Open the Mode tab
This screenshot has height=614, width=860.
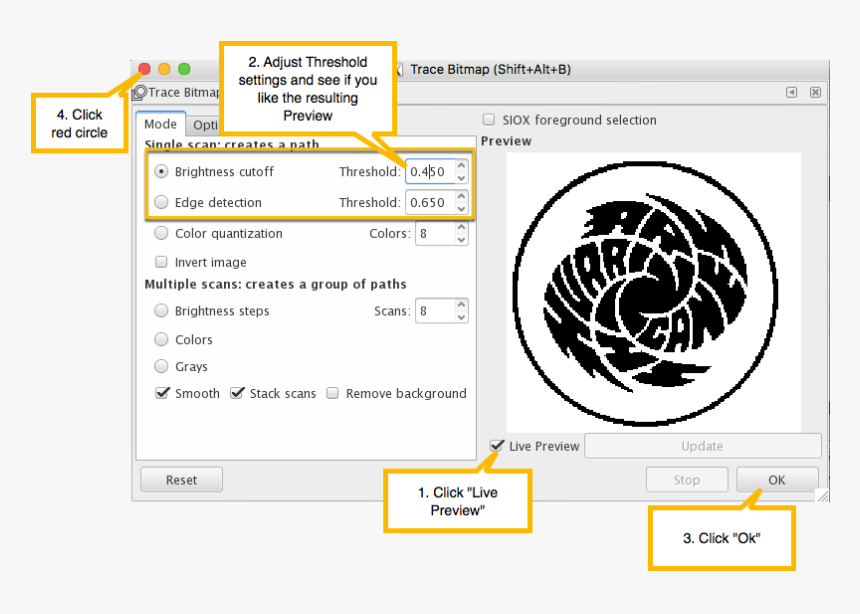pyautogui.click(x=160, y=125)
